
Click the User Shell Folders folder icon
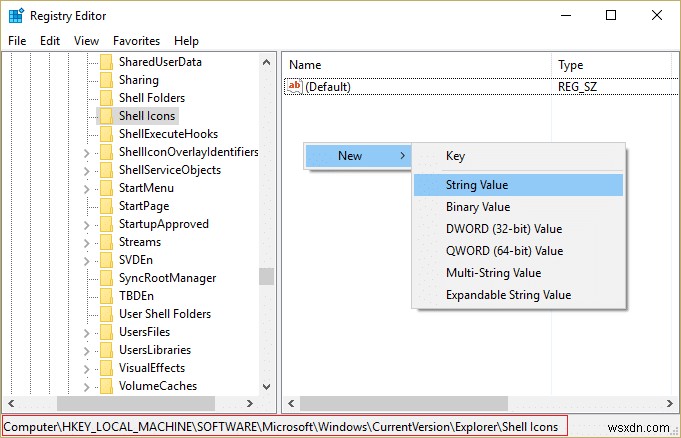[106, 314]
